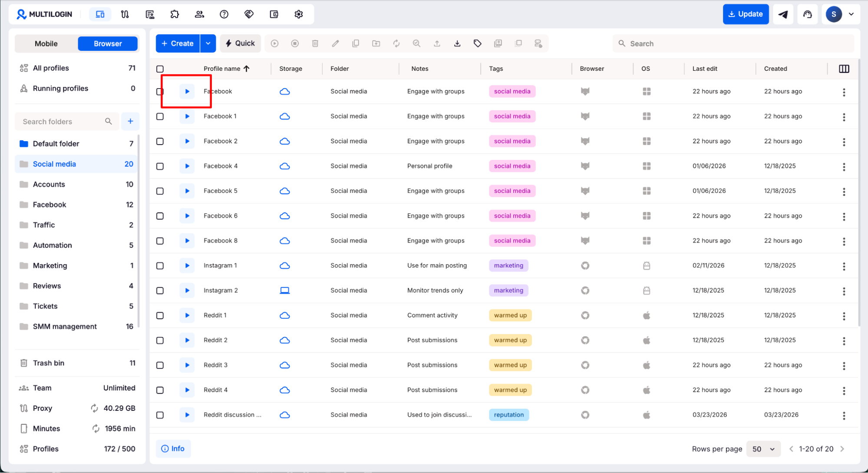The width and height of the screenshot is (868, 473).
Task: Click the profile Search field
Action: click(x=734, y=43)
